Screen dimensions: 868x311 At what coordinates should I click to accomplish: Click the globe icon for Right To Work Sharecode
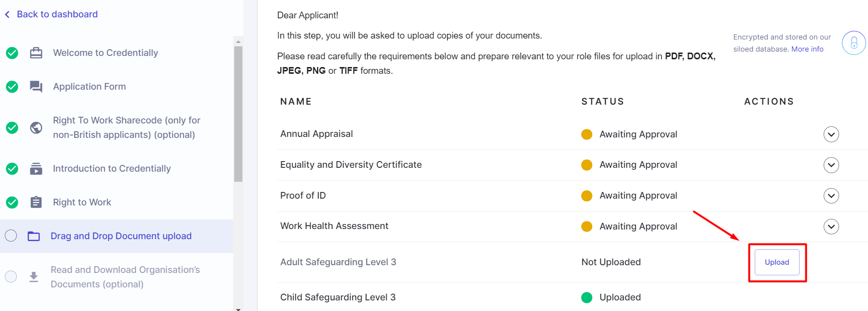[36, 127]
